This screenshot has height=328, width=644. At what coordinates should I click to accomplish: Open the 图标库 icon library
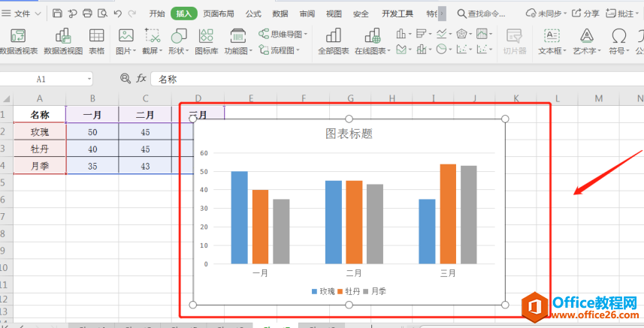tap(206, 36)
